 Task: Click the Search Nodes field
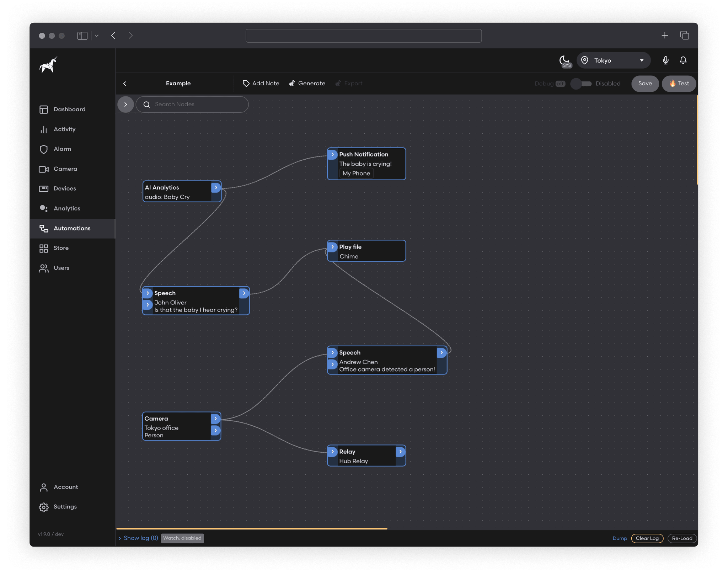tap(192, 105)
